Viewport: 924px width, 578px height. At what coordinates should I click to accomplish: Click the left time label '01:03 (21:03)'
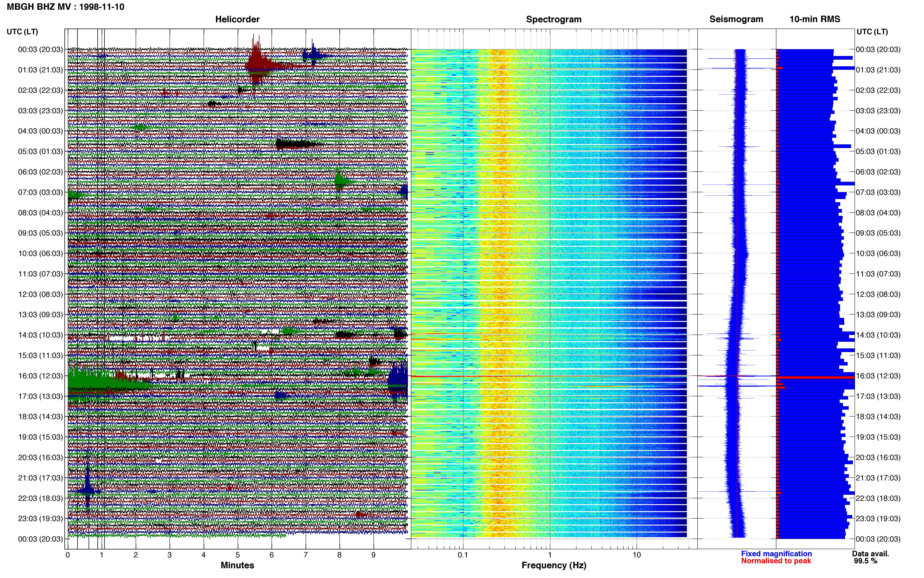(41, 70)
